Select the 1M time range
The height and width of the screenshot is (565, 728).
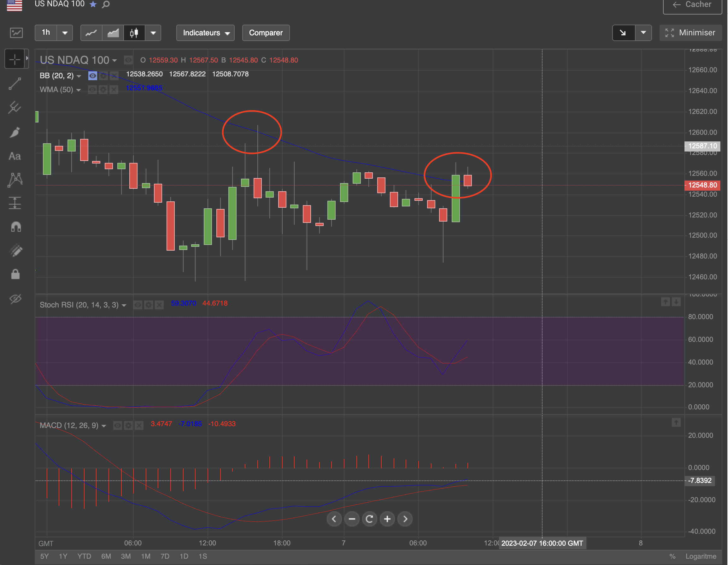tap(145, 556)
